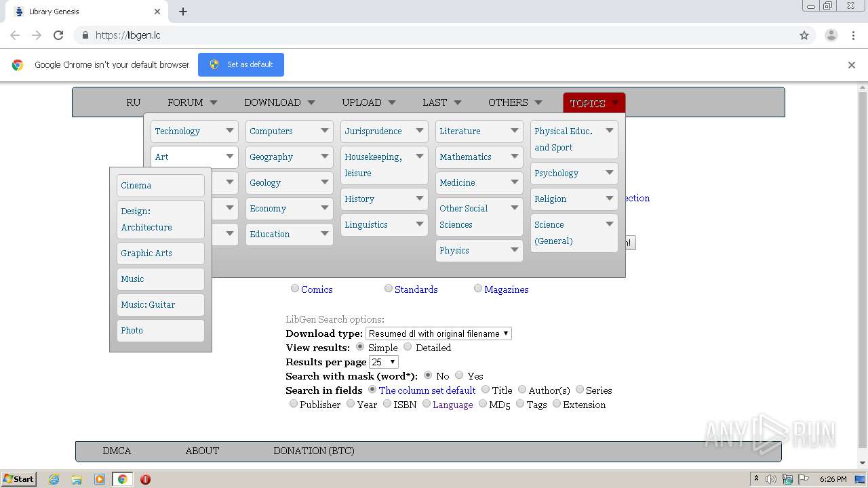The width and height of the screenshot is (868, 488).
Task: Select Chrome icon in the taskbar
Action: pyautogui.click(x=122, y=479)
